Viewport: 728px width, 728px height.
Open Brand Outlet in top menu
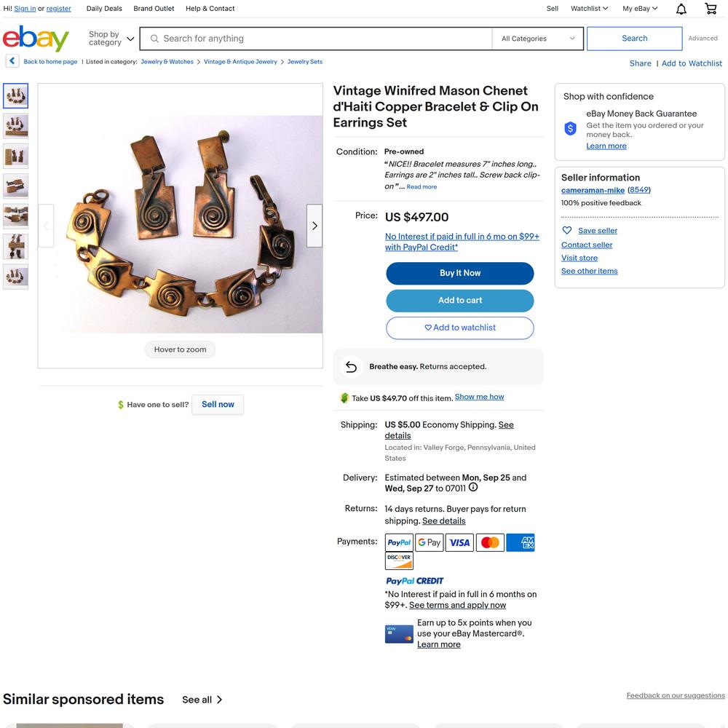154,8
